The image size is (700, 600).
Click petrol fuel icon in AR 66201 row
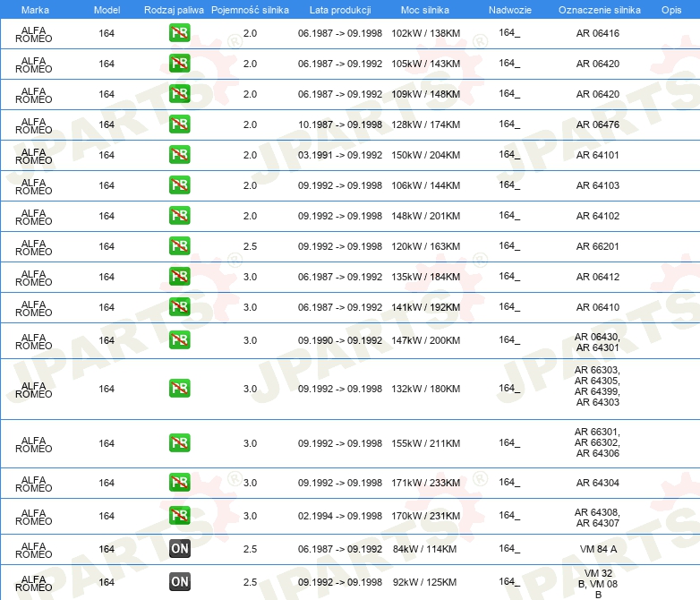point(179,246)
